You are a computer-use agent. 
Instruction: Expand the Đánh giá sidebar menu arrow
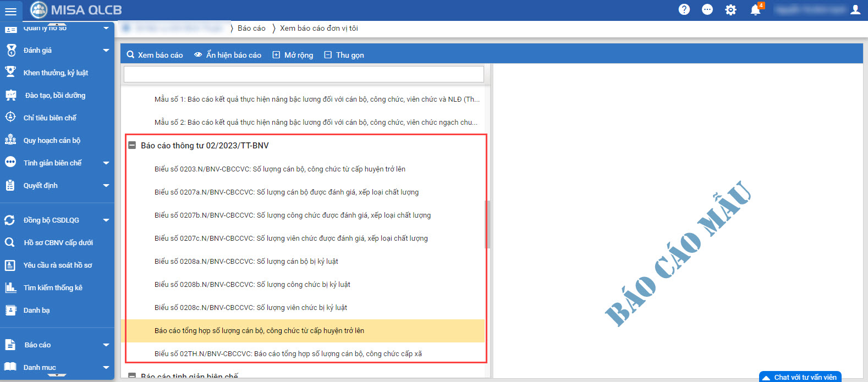click(106, 51)
